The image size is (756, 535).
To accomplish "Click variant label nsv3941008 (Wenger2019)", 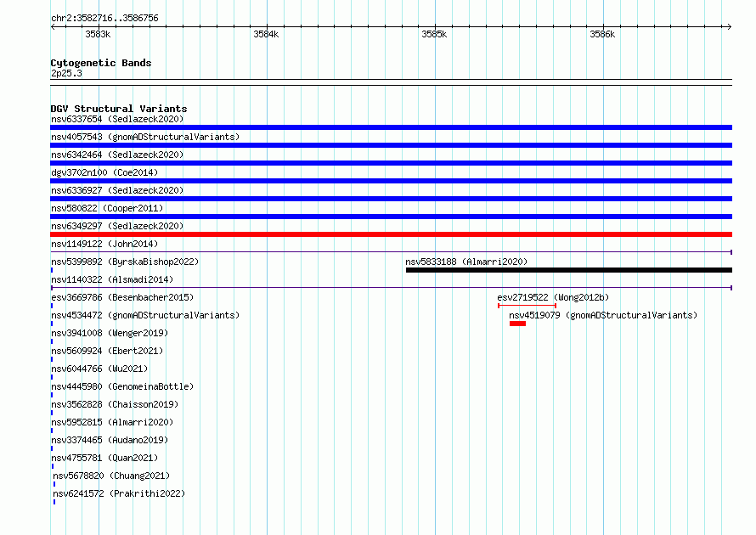I will pyautogui.click(x=110, y=333).
